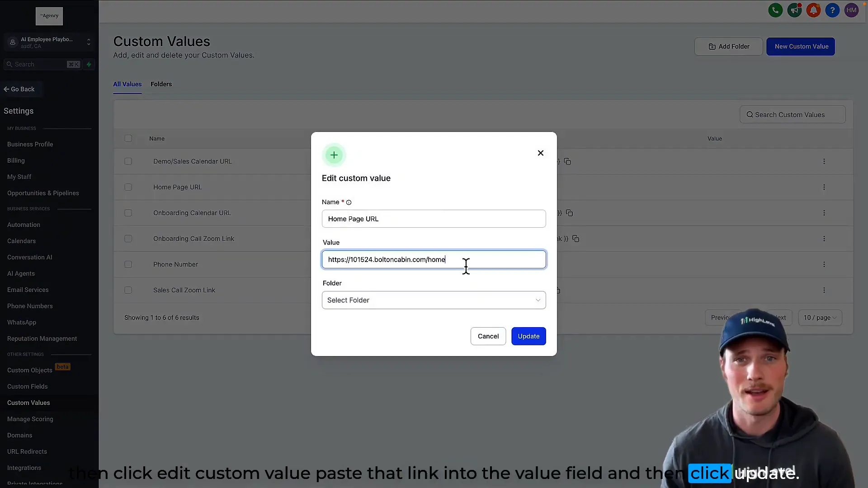
Task: Open the notifications bell icon
Action: (813, 10)
